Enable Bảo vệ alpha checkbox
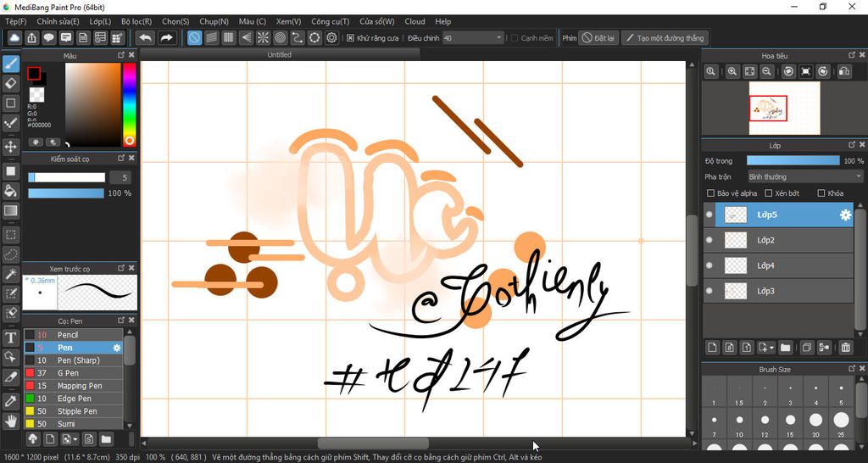868x463 pixels. coord(711,192)
